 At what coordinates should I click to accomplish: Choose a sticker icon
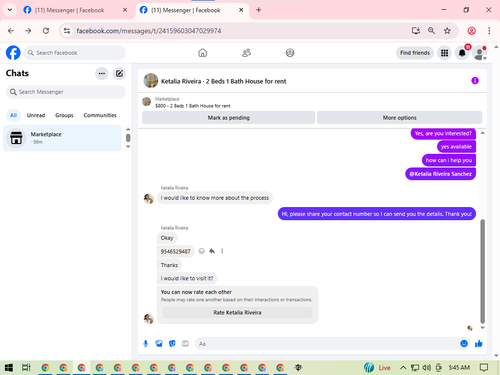(172, 343)
